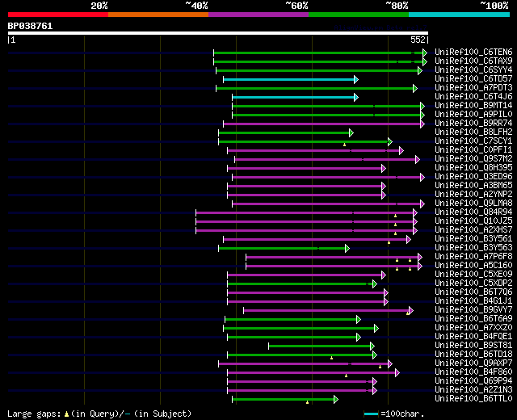Screen dimensions: 517x420
Task: Click the yellow gap marker under B6TD18
Action: pos(331,358)
